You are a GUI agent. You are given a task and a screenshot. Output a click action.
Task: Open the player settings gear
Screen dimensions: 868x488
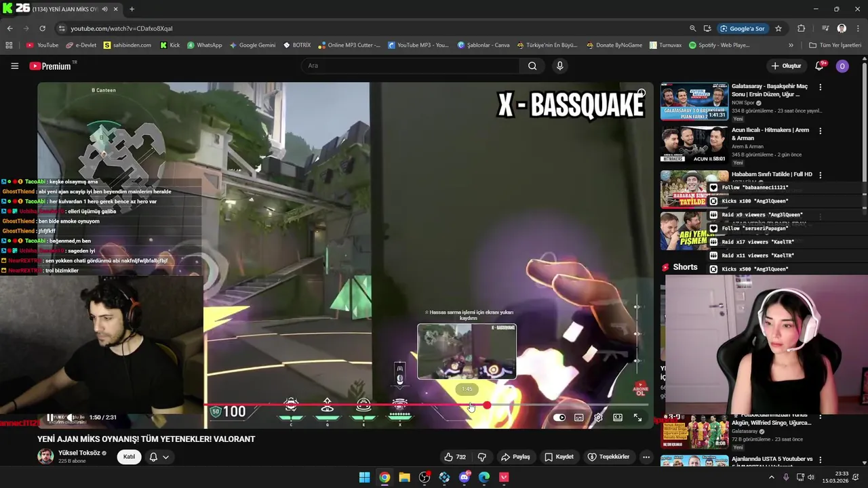click(598, 418)
